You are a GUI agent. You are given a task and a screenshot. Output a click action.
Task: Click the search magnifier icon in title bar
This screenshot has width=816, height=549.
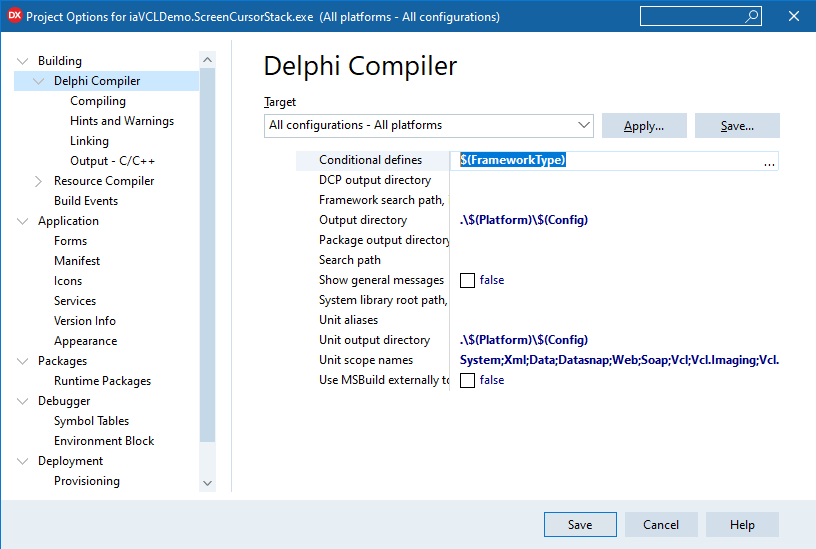[751, 17]
